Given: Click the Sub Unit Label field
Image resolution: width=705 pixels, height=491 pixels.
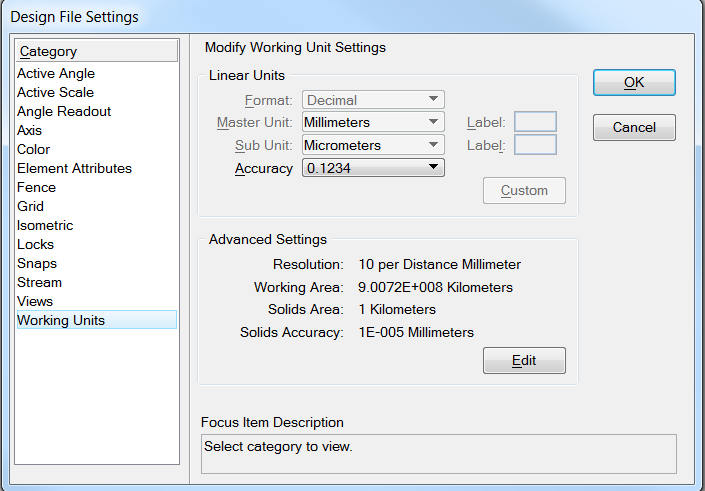Looking at the screenshot, I should pyautogui.click(x=535, y=145).
